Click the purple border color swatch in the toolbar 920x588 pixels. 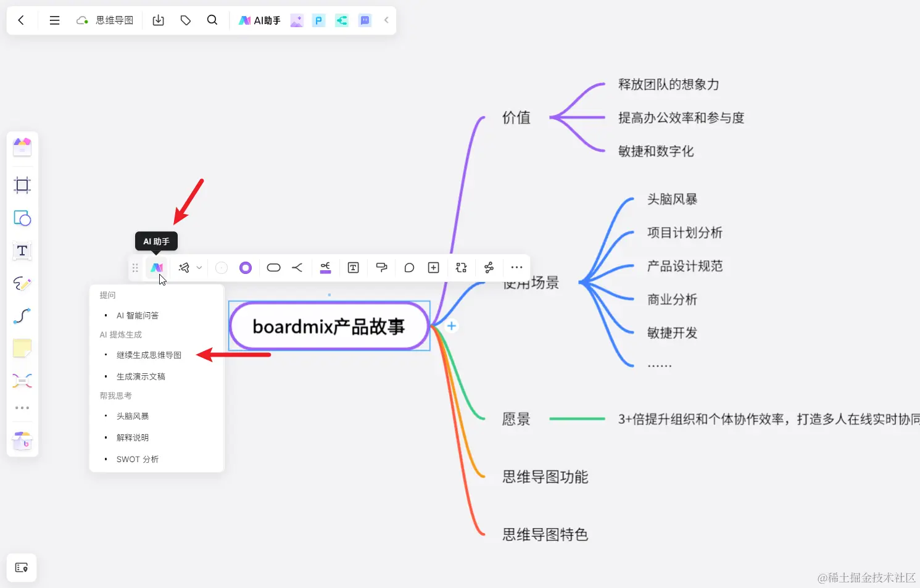point(245,267)
